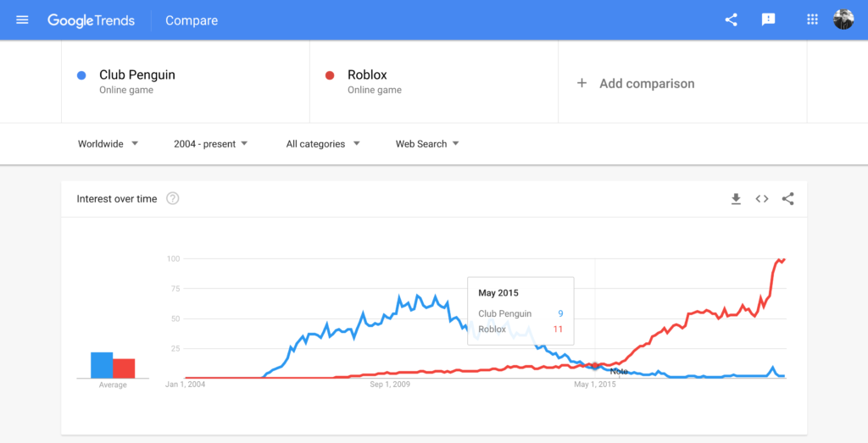Download the Interest over time CSV
868x443 pixels.
pyautogui.click(x=736, y=199)
